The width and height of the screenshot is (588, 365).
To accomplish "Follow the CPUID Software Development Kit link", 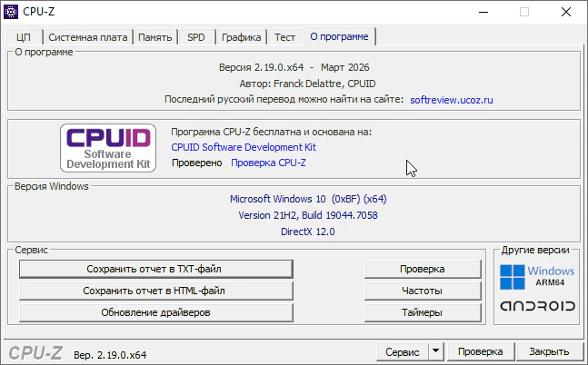I will (244, 147).
